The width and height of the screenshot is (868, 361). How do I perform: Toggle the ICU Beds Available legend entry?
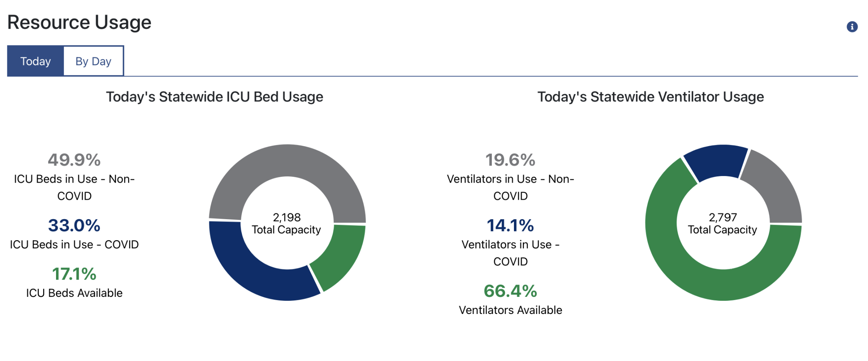coord(74,282)
